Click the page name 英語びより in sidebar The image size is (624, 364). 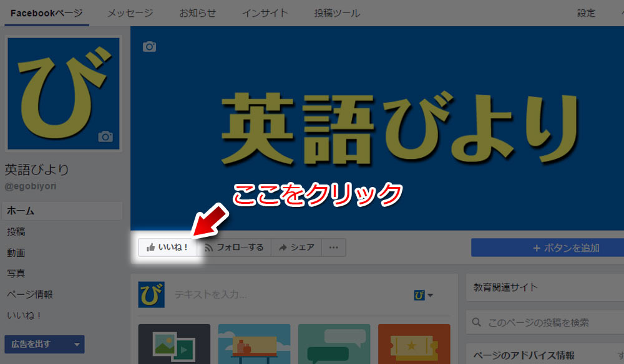(x=37, y=170)
